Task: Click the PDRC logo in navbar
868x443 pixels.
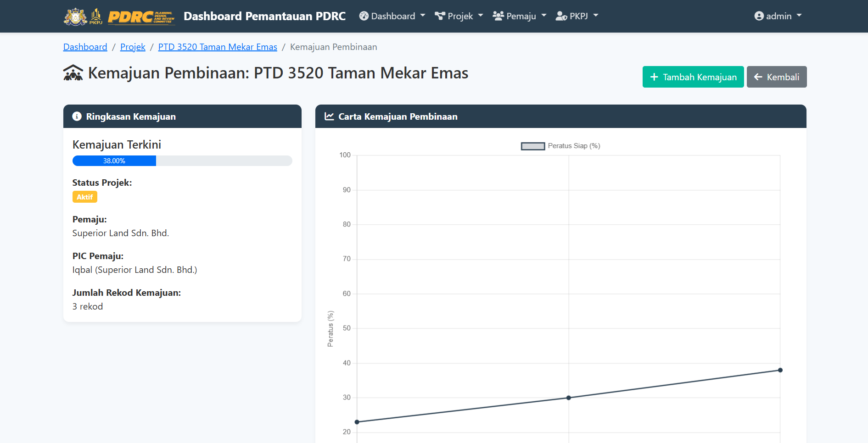Action: 141,17
